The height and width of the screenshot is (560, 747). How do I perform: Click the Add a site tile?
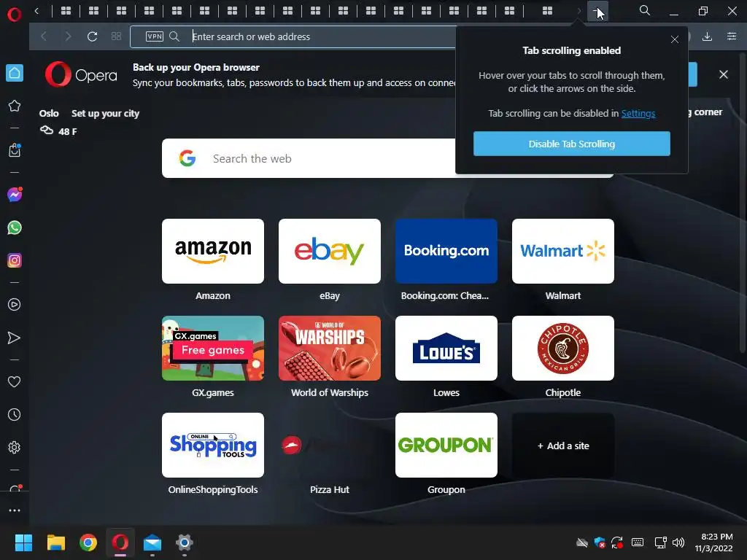pyautogui.click(x=563, y=446)
